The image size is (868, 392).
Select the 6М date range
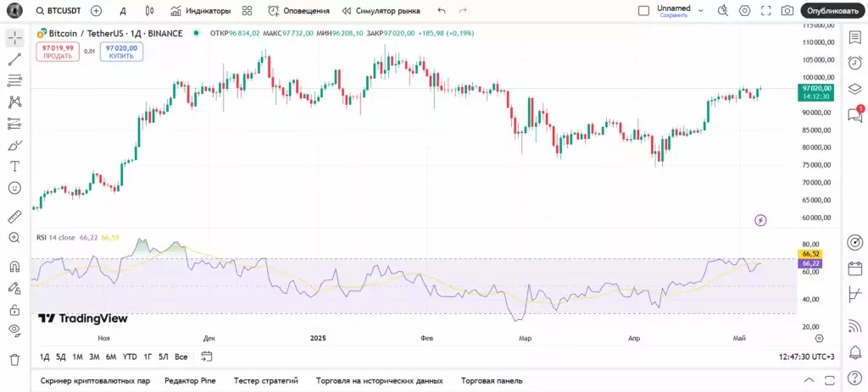click(x=111, y=356)
